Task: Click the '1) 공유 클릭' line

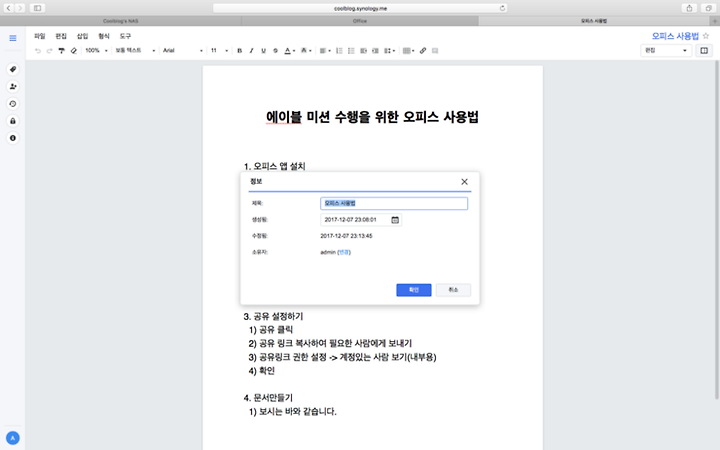Action: (271, 330)
